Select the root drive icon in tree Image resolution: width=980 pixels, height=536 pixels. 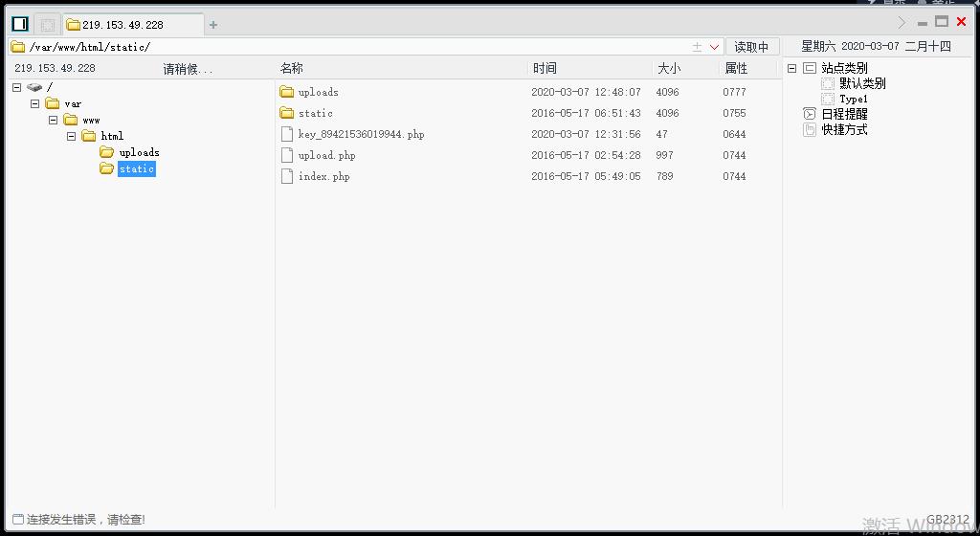pos(34,87)
